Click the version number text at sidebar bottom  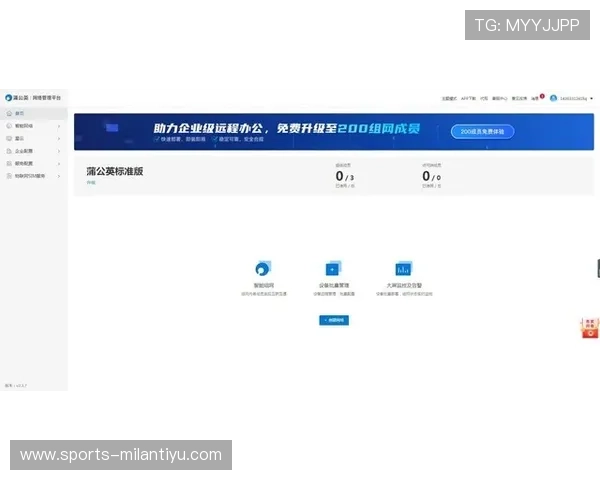coord(16,385)
